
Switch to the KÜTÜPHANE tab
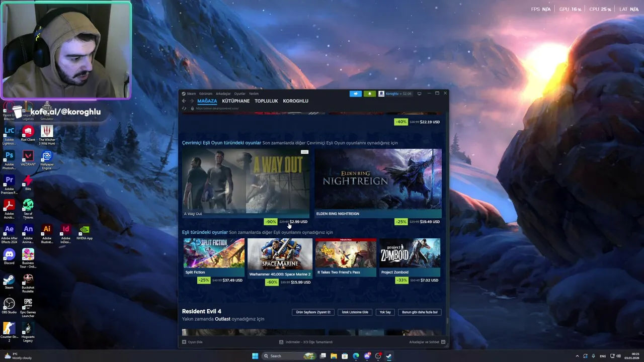235,101
